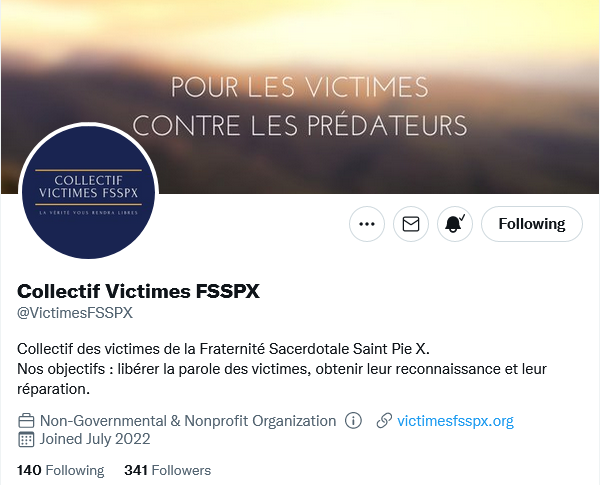
Task: Open the three-dot more options menu
Action: point(367,224)
